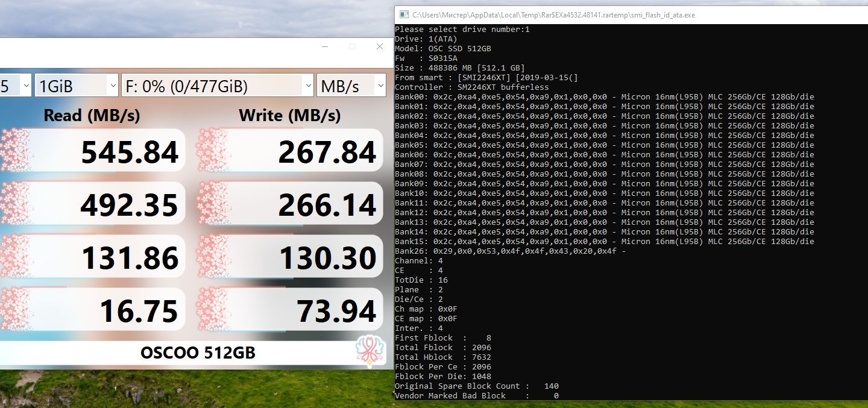
Task: Open the test count dropdown showing 5
Action: point(15,86)
